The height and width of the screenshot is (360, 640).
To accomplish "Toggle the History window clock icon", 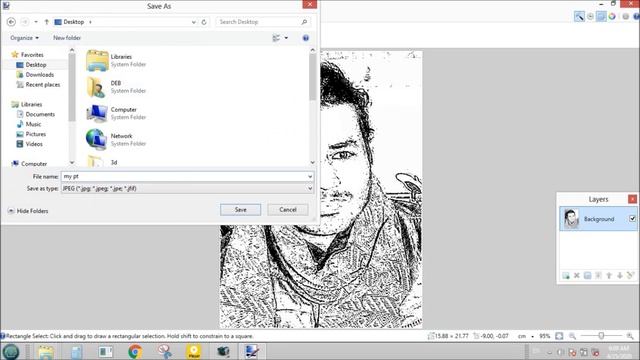I will click(590, 16).
